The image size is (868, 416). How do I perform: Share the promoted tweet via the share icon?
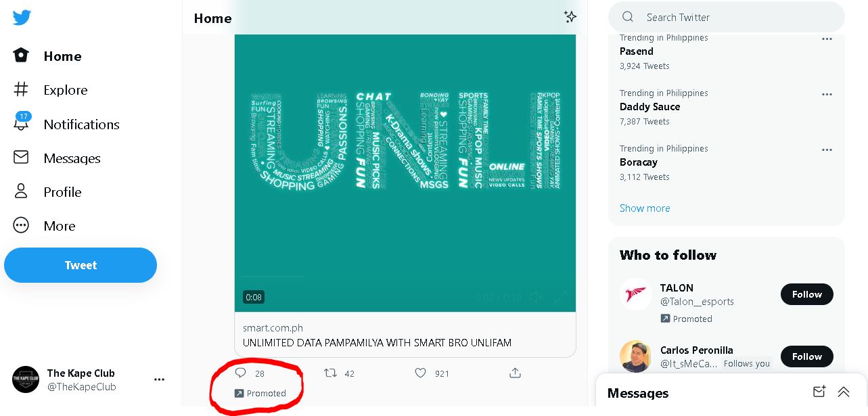coord(515,373)
